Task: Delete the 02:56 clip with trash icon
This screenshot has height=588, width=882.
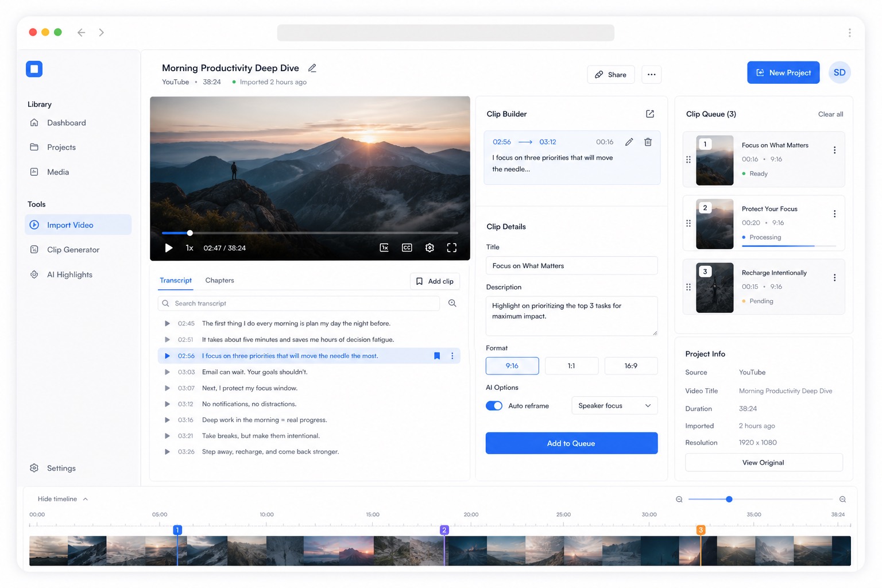Action: coord(648,142)
